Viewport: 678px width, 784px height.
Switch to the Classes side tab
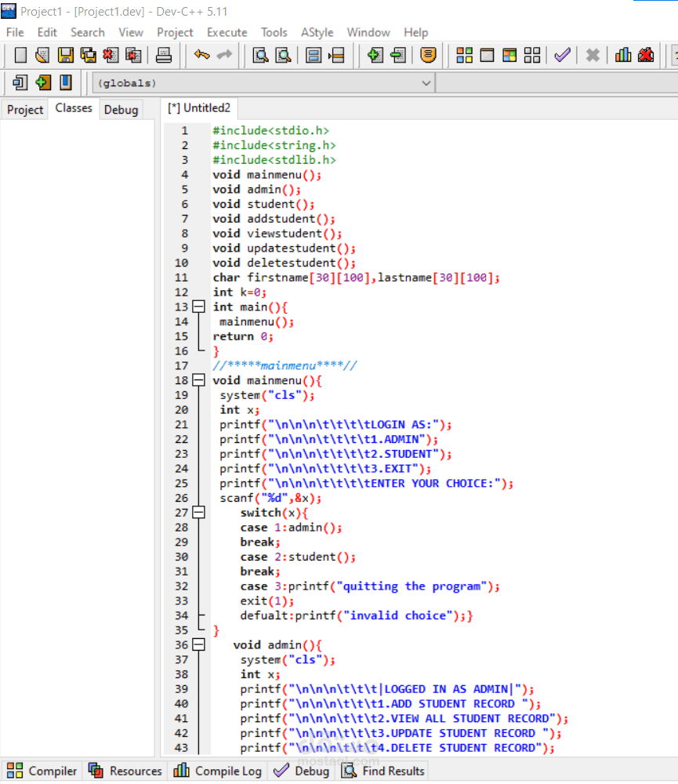pos(74,108)
